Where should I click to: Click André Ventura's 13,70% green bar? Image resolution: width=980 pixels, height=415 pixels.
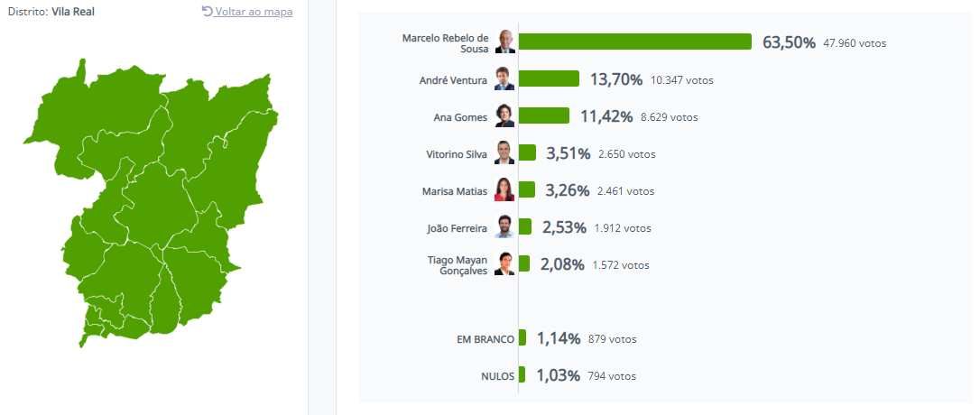pos(549,79)
